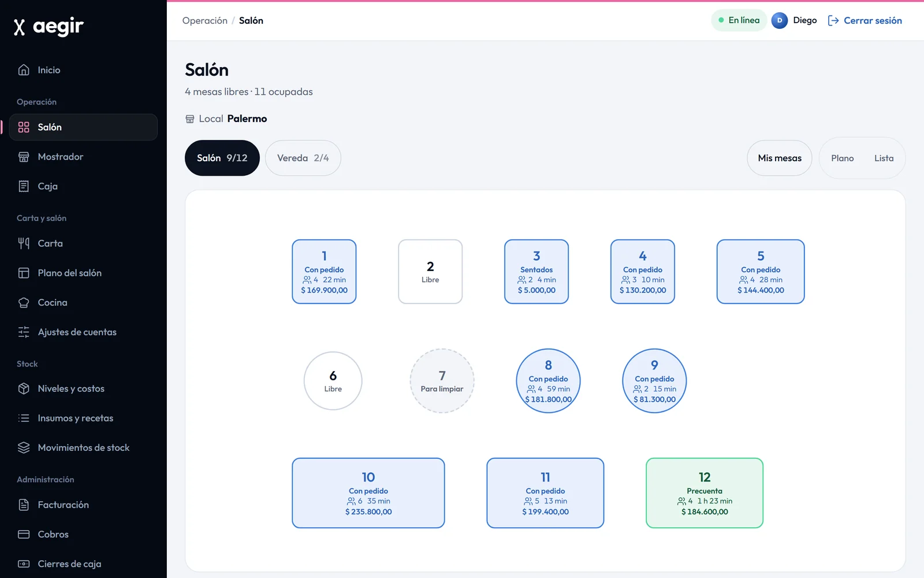The image size is (924, 578).
Task: Open Inicio via the home icon
Action: 24,70
